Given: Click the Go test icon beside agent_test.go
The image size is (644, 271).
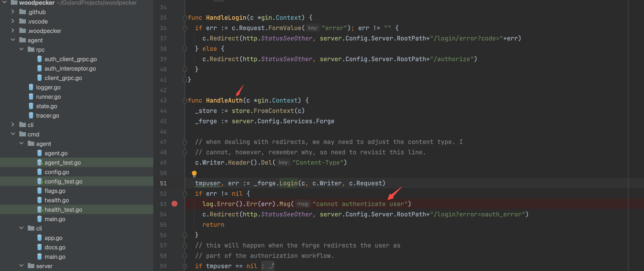Looking at the screenshot, I should tap(40, 162).
